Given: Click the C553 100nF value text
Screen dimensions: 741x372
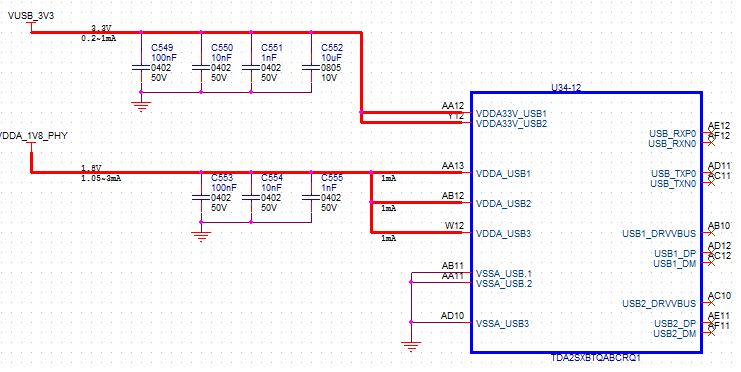Looking at the screenshot, I should coord(224,188).
